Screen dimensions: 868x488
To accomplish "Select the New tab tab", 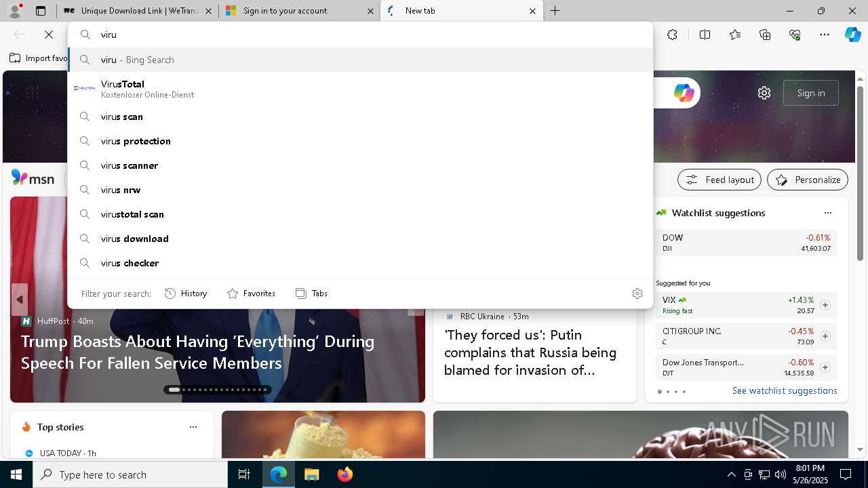I will (461, 11).
